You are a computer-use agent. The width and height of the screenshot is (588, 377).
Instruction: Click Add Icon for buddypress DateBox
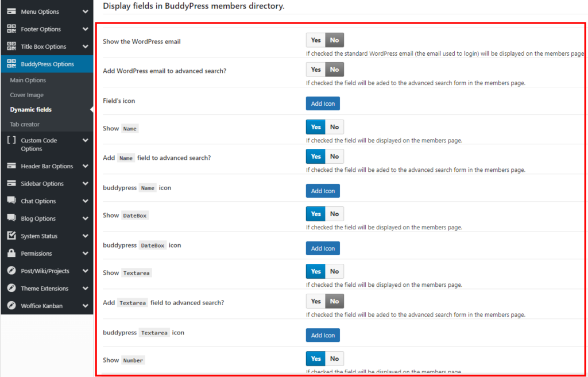point(323,248)
